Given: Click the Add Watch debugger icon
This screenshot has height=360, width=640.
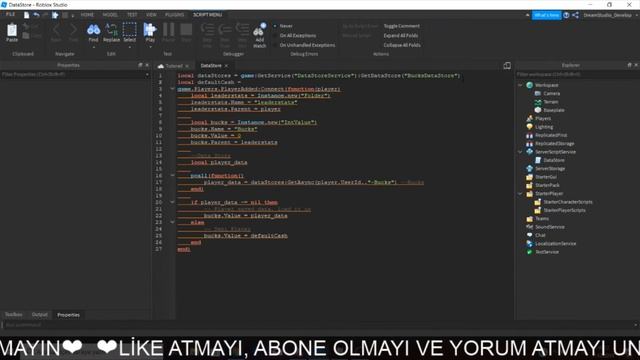Looking at the screenshot, I should [259, 30].
